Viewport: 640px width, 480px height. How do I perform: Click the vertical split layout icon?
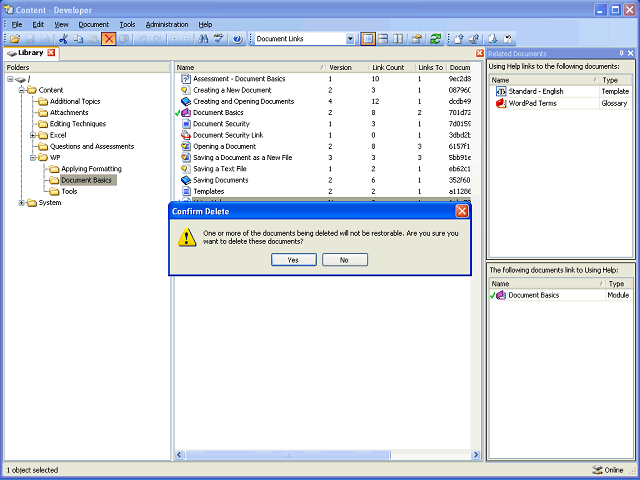tap(398, 39)
